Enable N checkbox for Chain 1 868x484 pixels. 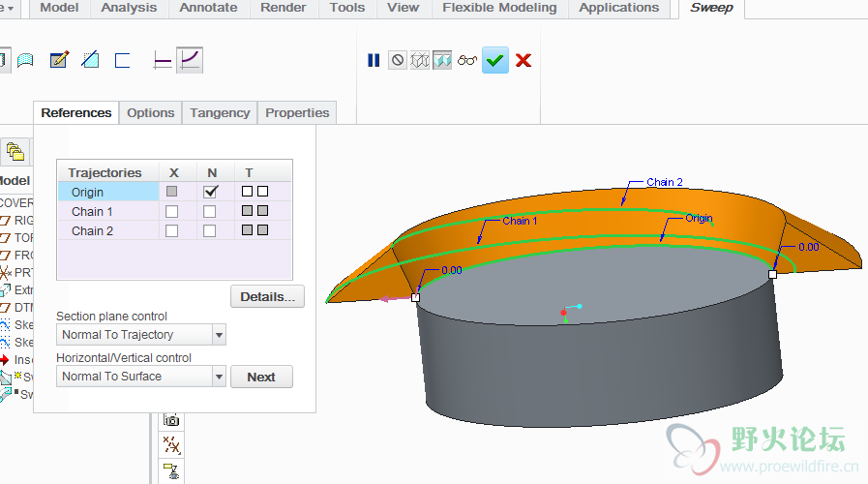[209, 212]
